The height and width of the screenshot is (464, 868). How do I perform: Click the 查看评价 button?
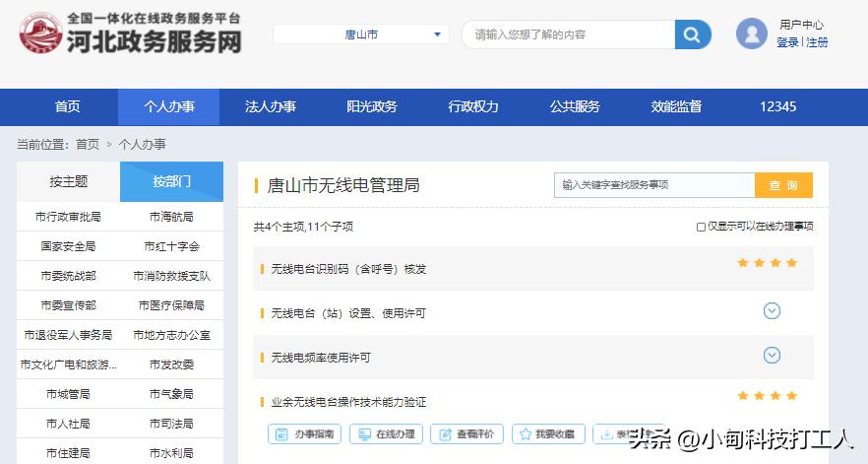(x=467, y=434)
